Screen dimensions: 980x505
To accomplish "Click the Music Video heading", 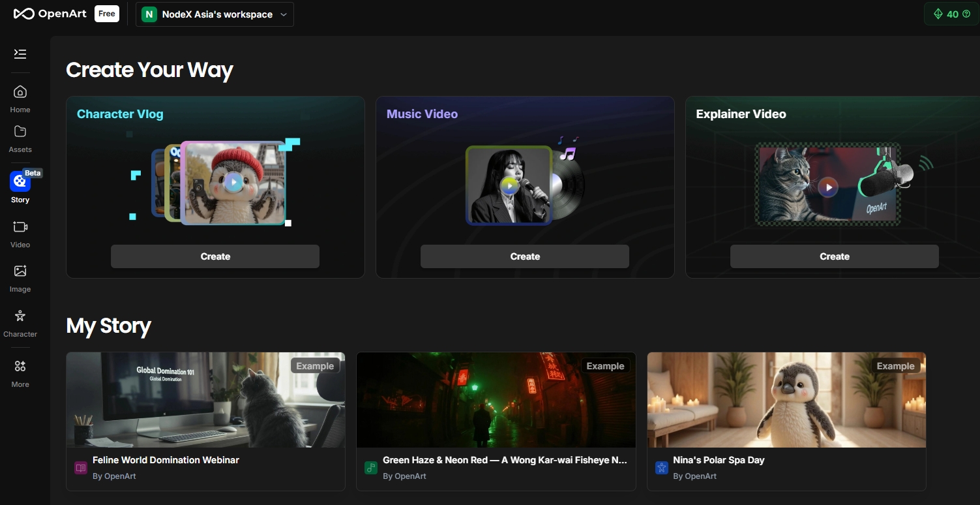I will [x=422, y=114].
